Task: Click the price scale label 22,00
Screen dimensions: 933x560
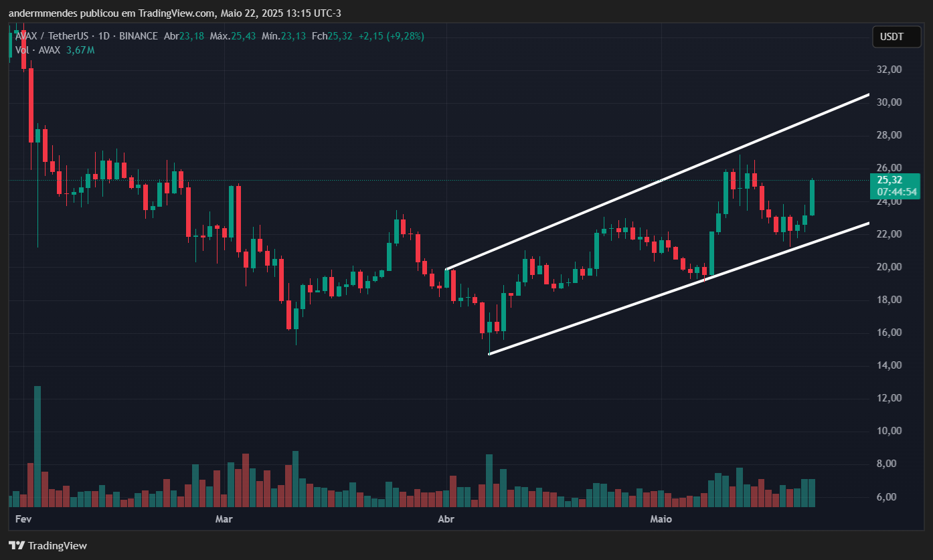Action: [x=889, y=234]
